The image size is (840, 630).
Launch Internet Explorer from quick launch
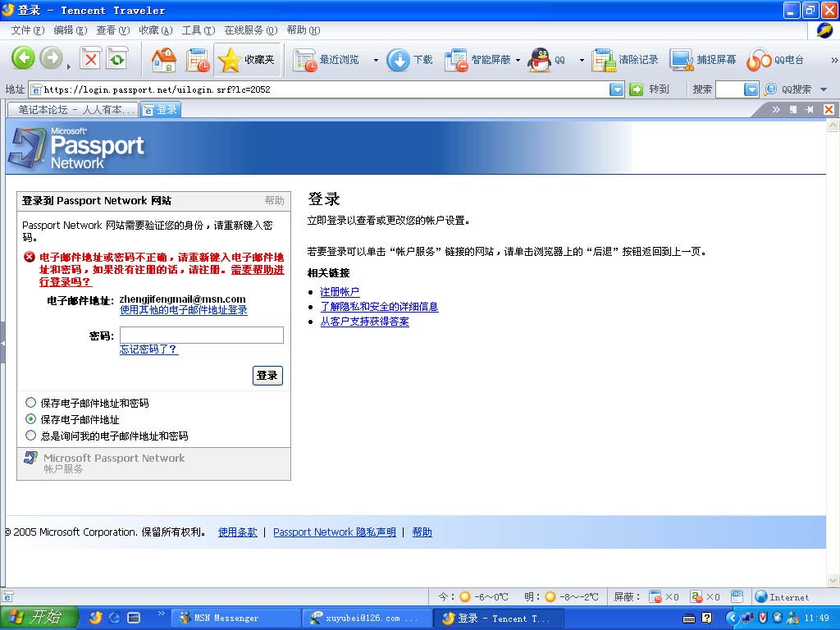115,618
